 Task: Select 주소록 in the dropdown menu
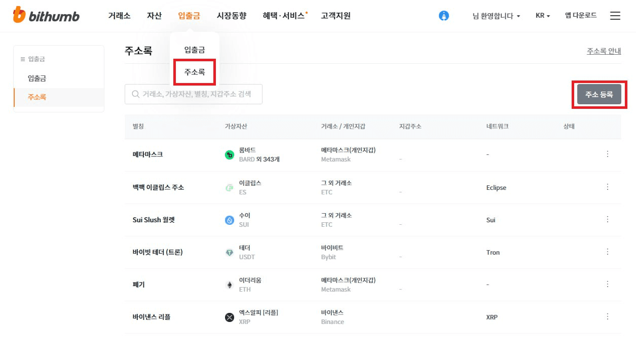pyautogui.click(x=195, y=72)
